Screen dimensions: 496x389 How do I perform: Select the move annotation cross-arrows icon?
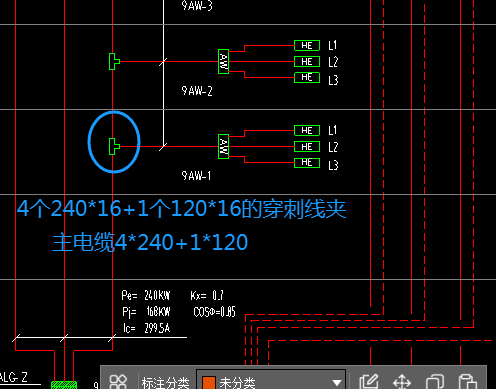402,382
